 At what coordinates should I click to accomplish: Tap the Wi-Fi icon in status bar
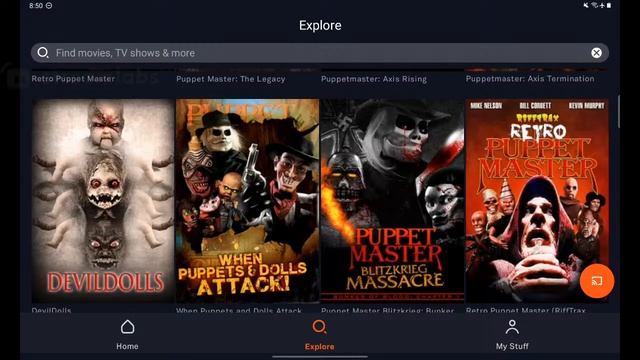[595, 5]
